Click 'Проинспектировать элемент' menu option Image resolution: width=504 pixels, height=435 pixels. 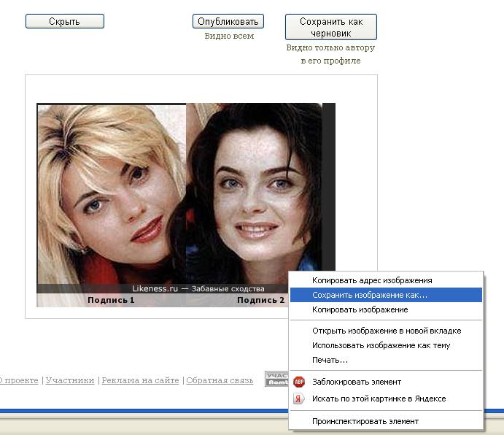(365, 421)
